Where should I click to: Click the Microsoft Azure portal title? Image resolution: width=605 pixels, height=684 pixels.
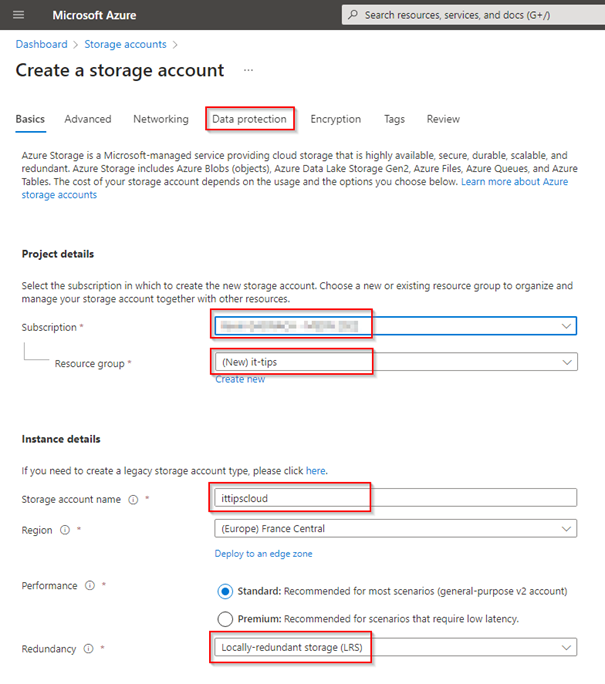point(94,15)
